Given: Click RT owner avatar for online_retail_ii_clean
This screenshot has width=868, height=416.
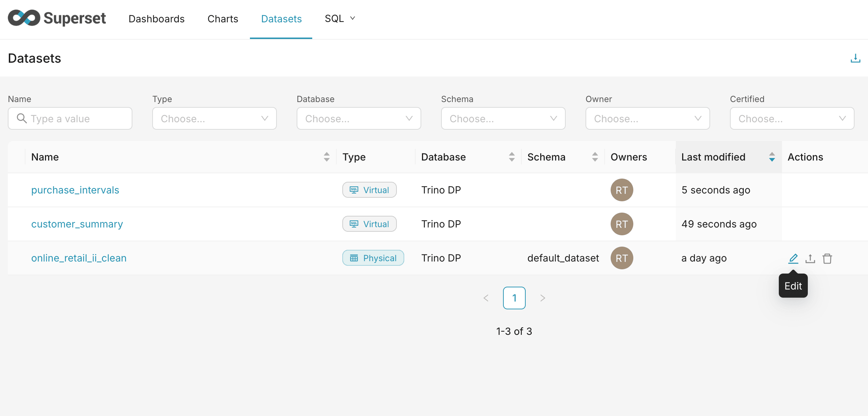Looking at the screenshot, I should coord(622,258).
